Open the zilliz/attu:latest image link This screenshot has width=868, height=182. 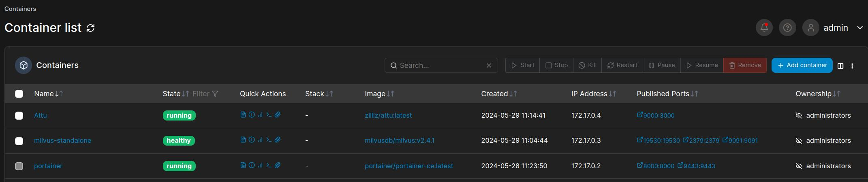tap(388, 115)
